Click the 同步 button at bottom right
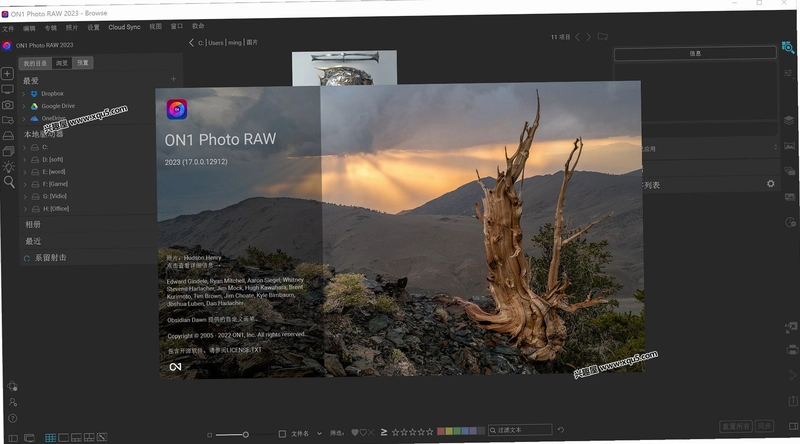 pos(764,426)
